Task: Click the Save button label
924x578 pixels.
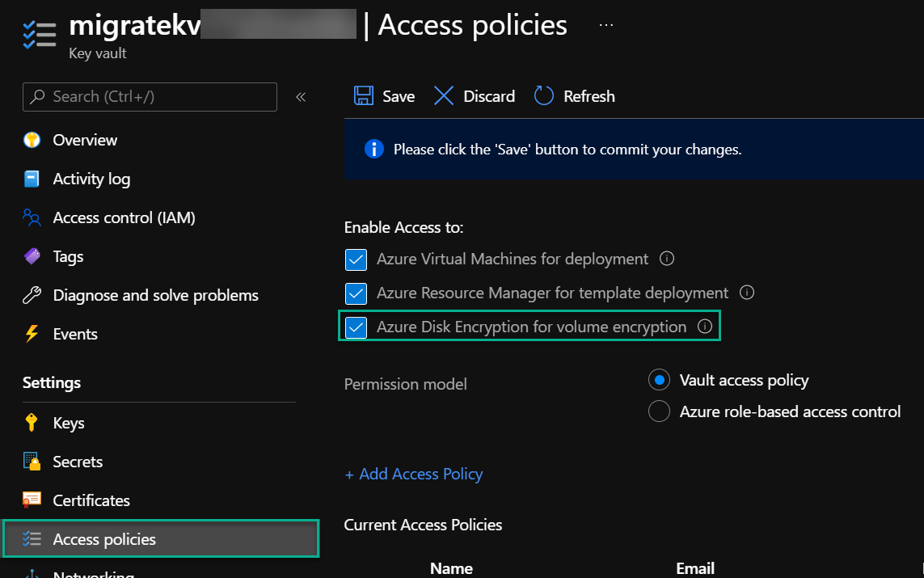Action: 399,96
